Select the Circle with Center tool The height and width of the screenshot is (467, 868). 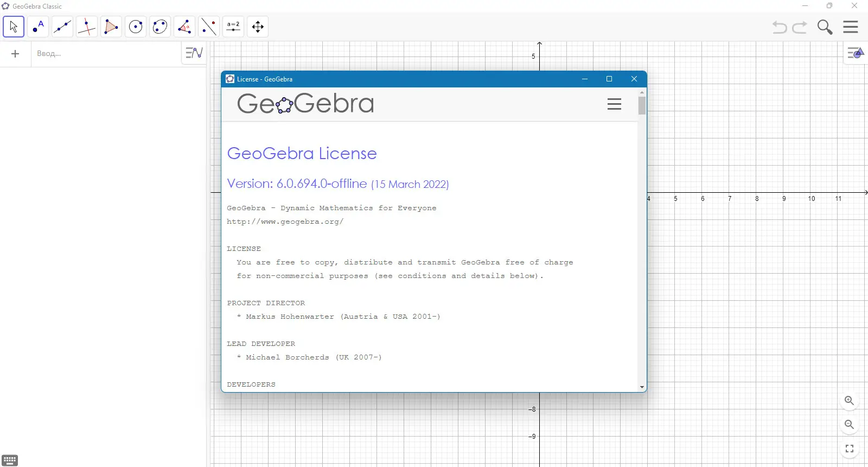click(x=136, y=27)
